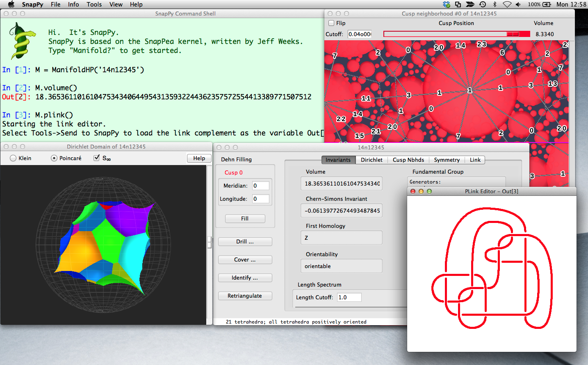Click the Fill button

[x=245, y=218]
